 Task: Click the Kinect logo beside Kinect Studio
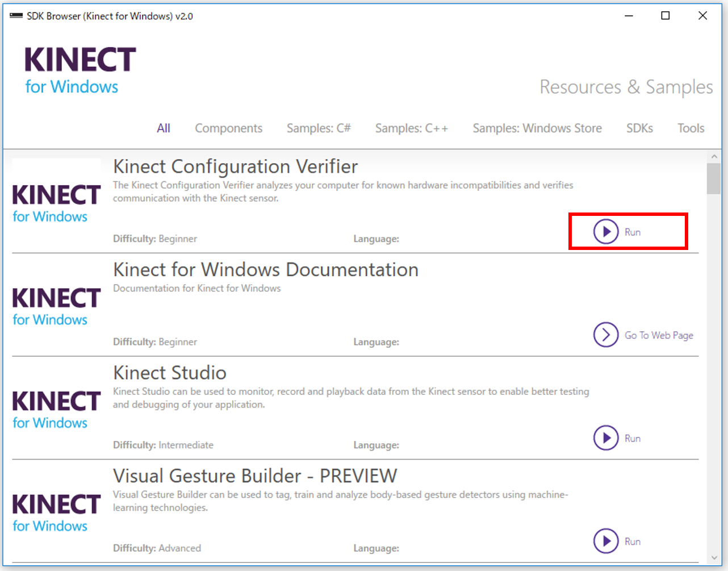(55, 407)
